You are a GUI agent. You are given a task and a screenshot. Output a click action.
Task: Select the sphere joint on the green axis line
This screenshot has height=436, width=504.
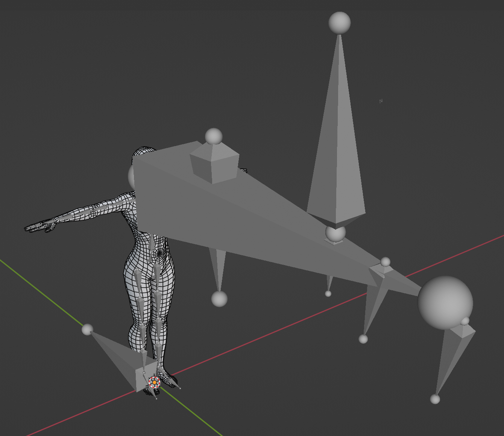(x=87, y=329)
